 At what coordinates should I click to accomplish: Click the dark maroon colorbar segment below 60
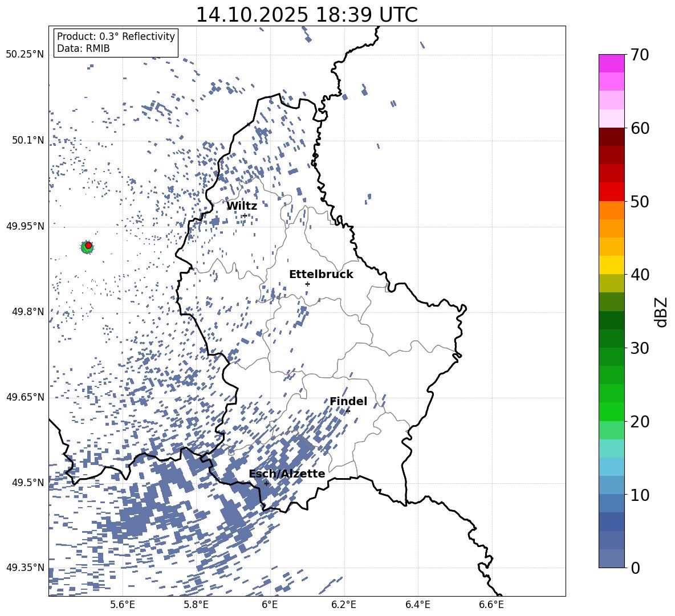pyautogui.click(x=611, y=137)
